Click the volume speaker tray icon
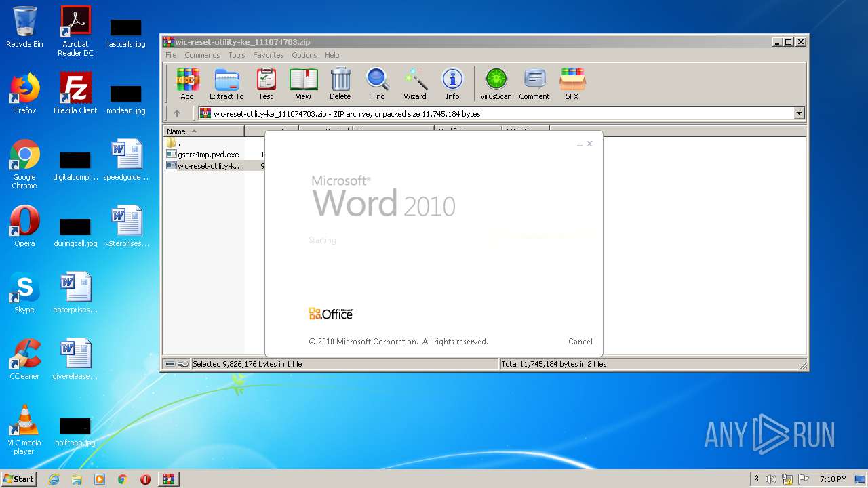 point(771,479)
